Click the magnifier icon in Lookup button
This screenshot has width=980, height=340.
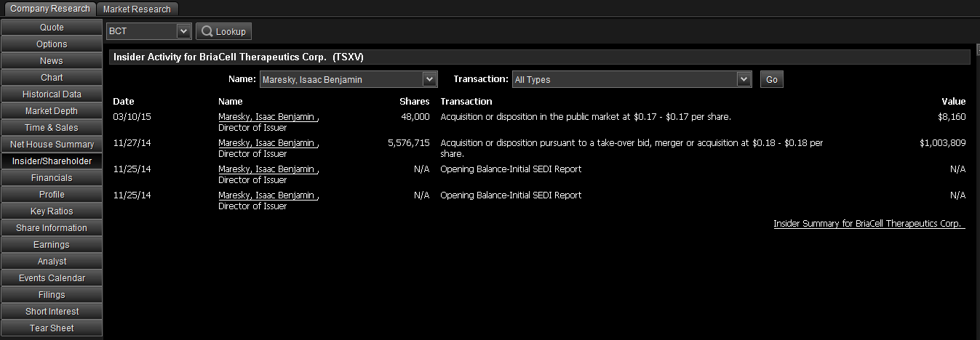[207, 31]
